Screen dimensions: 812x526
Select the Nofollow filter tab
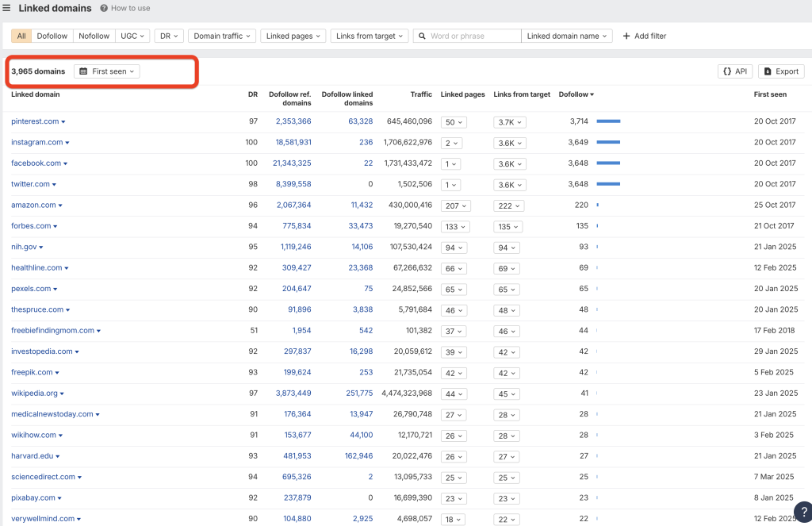(94, 36)
